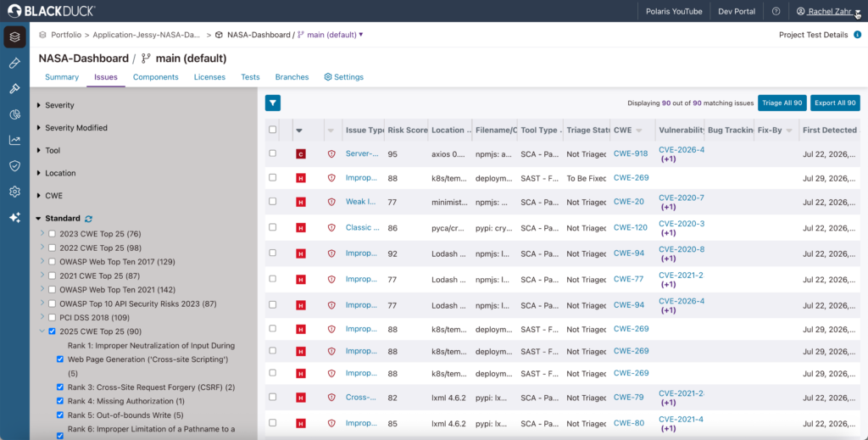Click the high severity badge in CWE-79 row
Viewport: 868px width, 440px height.
click(x=301, y=398)
